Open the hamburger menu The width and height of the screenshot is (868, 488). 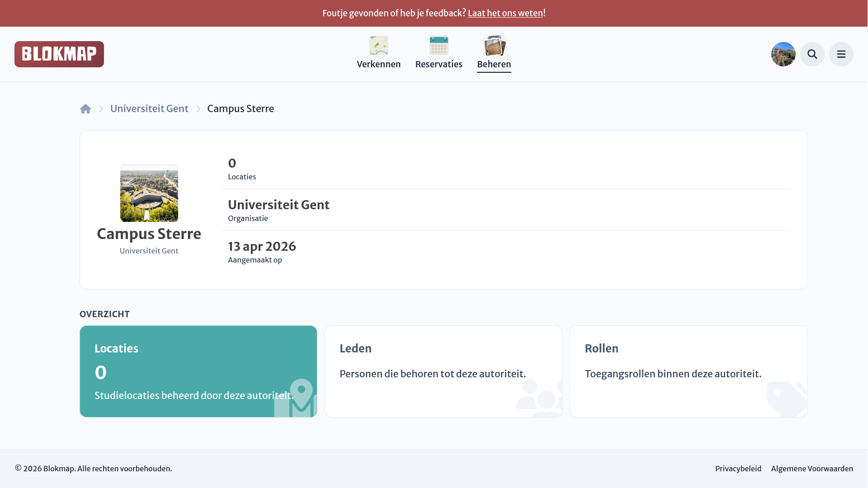pyautogui.click(x=841, y=54)
